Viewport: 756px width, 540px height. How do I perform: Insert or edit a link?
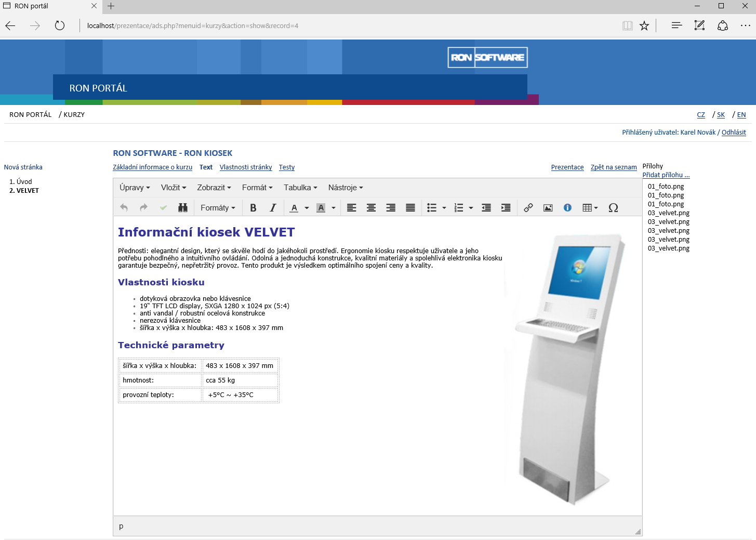(528, 208)
